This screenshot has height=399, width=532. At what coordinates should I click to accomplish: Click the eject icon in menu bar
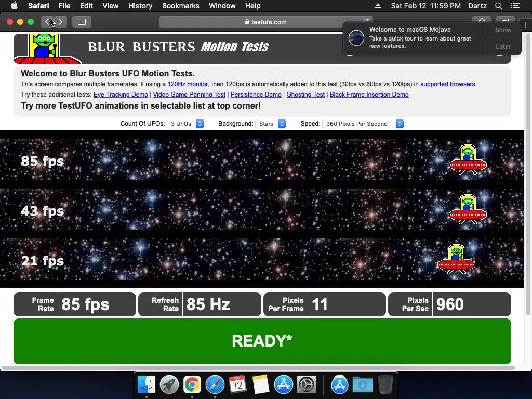(378, 6)
